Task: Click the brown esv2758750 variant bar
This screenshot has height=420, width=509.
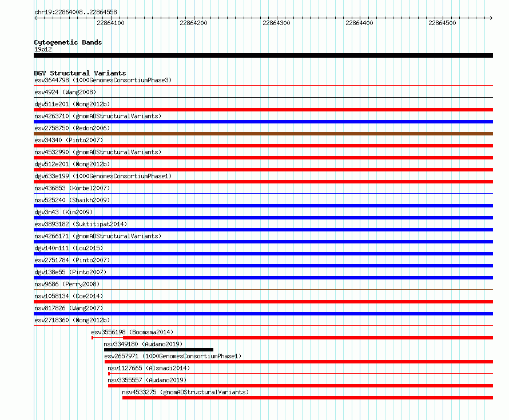Action: click(263, 134)
